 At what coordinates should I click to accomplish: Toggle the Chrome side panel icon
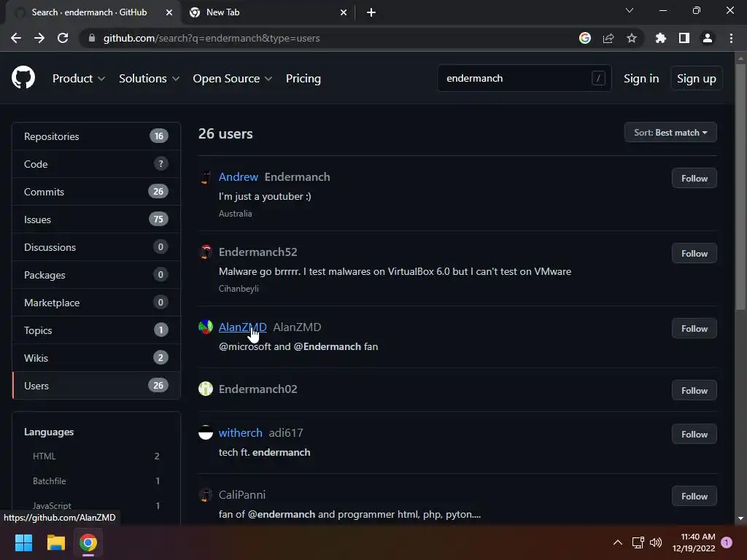(x=684, y=38)
